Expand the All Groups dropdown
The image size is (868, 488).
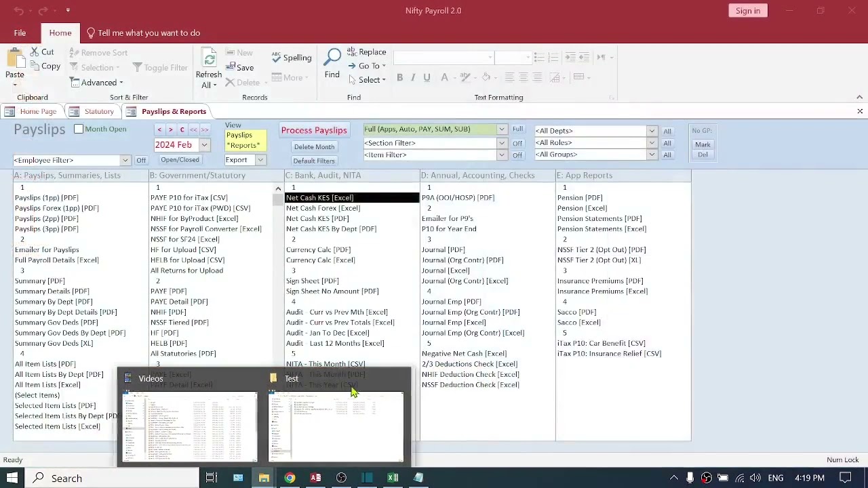(x=652, y=155)
